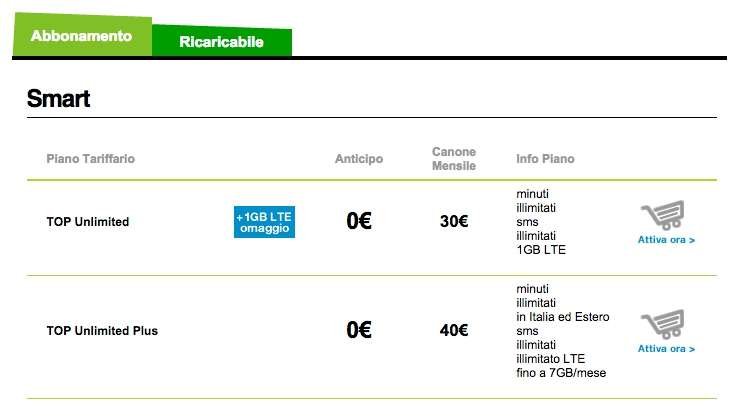
Task: Click the 40€ monthly fee value
Action: point(454,330)
